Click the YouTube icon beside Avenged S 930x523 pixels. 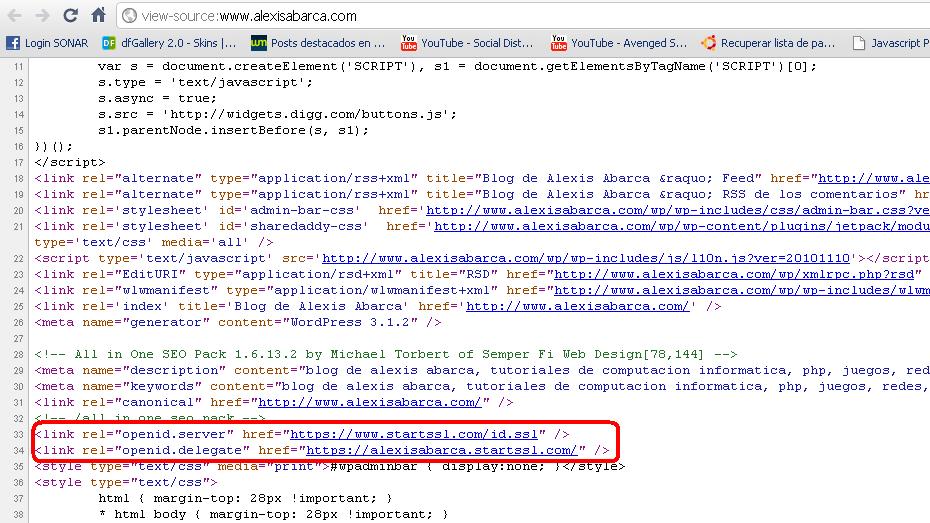pyautogui.click(x=558, y=43)
